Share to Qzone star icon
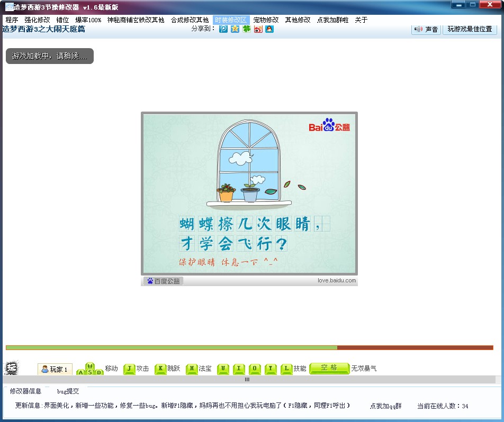The height and width of the screenshot is (422, 504). 235,29
